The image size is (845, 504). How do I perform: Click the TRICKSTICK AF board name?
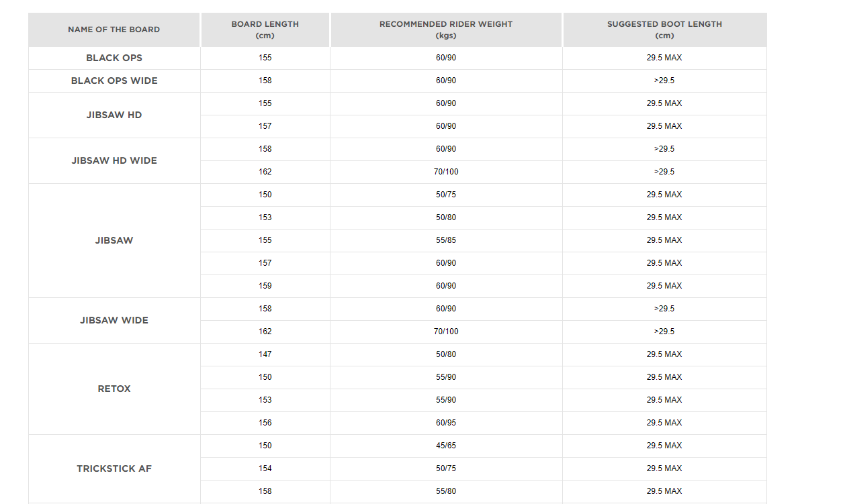[x=114, y=468]
